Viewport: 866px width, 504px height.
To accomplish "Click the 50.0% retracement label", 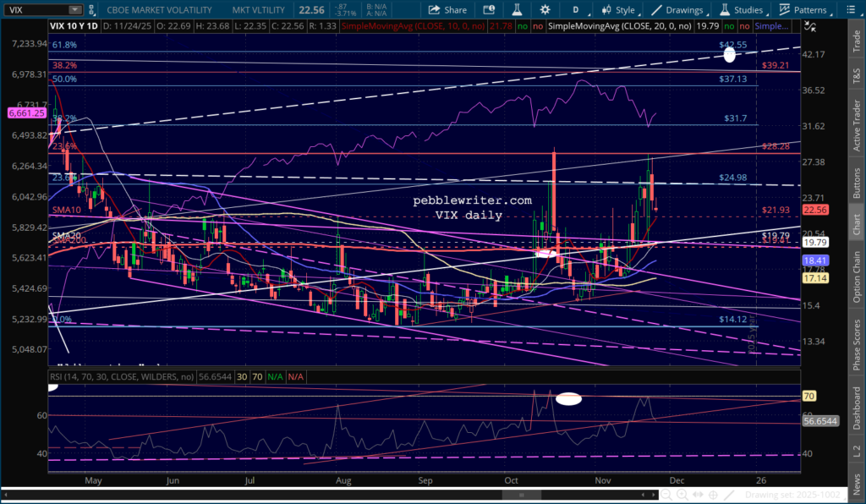I will click(64, 79).
